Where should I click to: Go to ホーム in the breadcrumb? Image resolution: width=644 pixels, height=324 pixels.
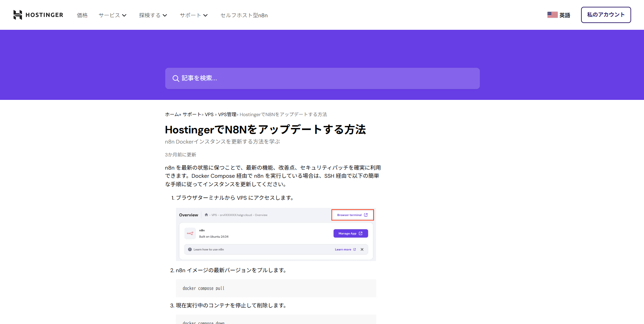pos(172,114)
